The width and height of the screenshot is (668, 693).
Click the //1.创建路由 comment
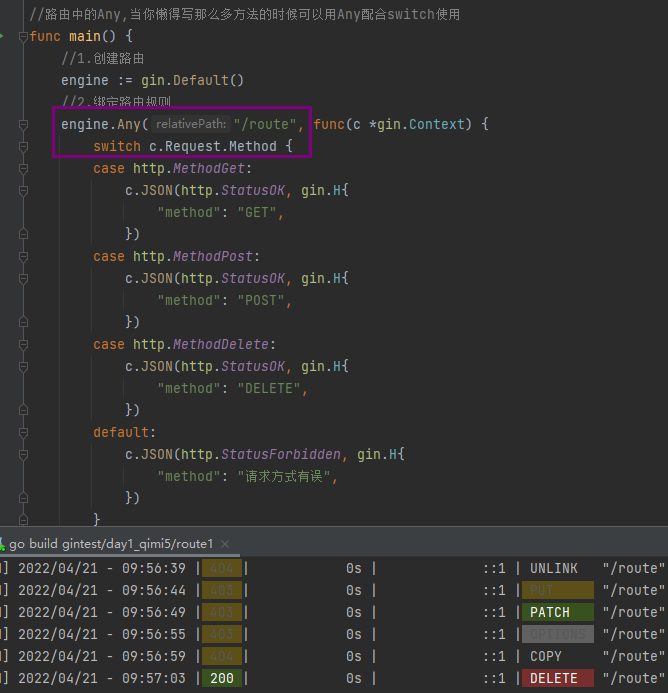point(103,58)
